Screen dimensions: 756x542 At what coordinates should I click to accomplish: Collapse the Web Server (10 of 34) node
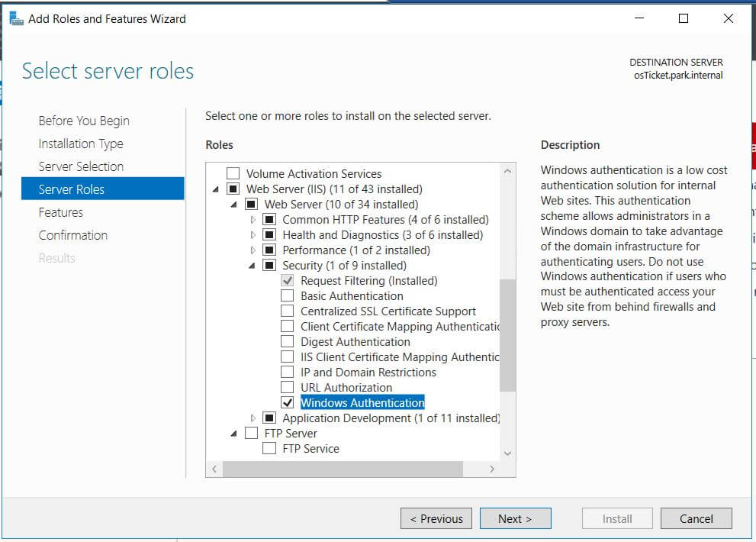tap(234, 205)
